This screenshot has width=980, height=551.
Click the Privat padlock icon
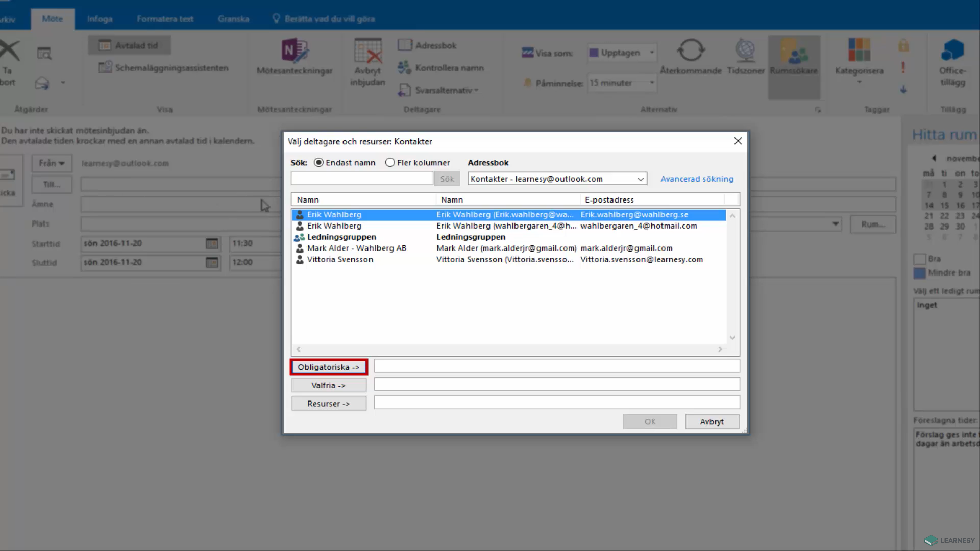coord(903,45)
